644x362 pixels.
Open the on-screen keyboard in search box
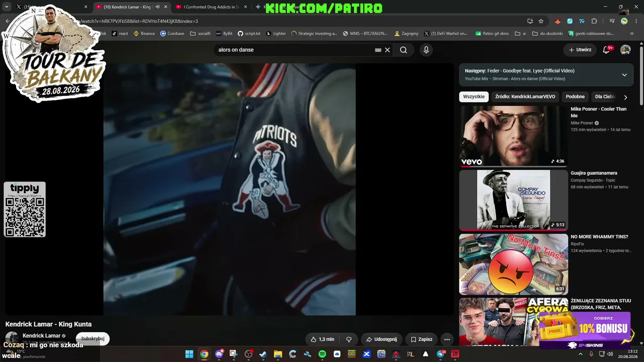(378, 50)
